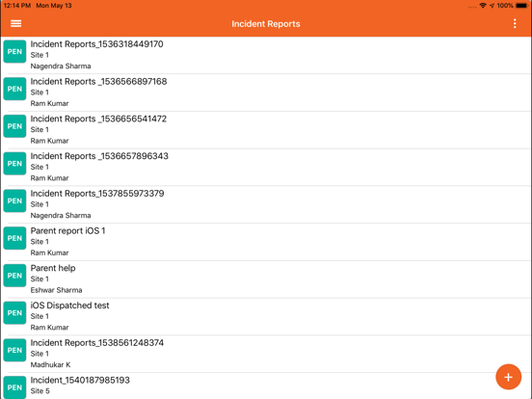Open Incident Reports _1536566897168 entry
The image size is (532, 399).
266,93
